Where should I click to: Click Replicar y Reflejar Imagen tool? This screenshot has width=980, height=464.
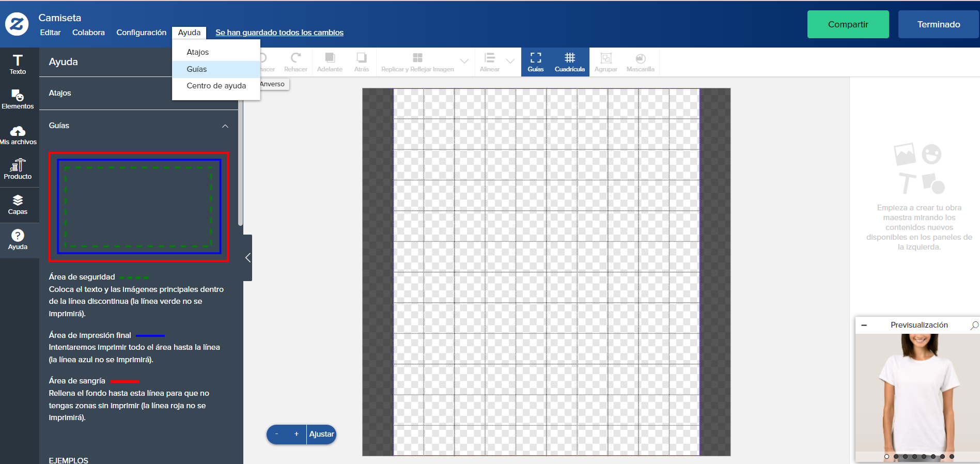coord(417,62)
